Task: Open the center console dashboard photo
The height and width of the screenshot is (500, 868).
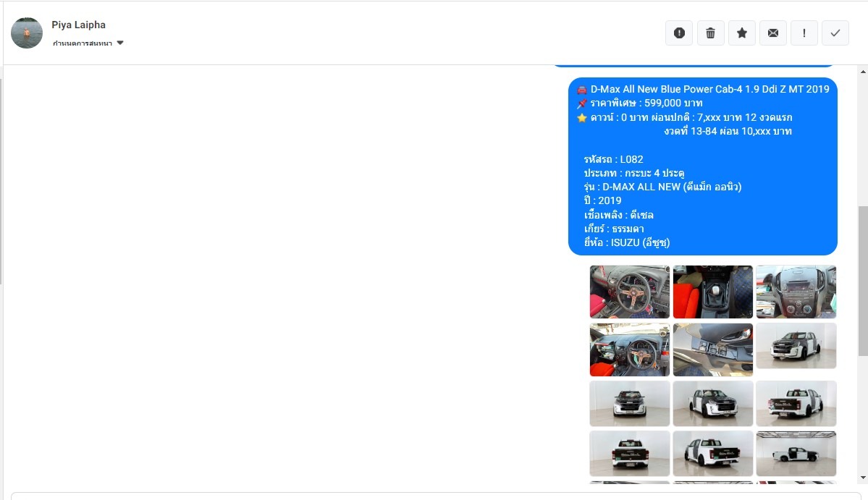Action: click(x=796, y=292)
